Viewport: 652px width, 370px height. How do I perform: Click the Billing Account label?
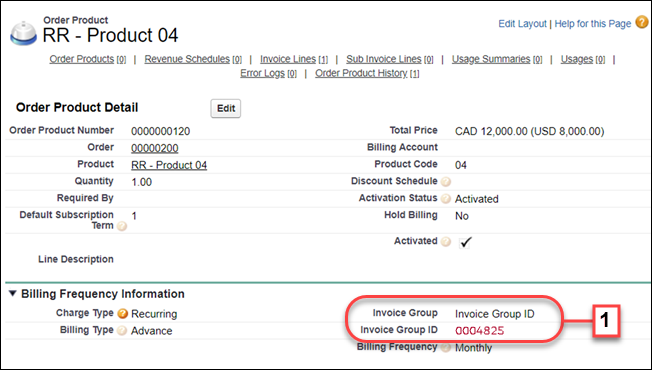pyautogui.click(x=402, y=147)
